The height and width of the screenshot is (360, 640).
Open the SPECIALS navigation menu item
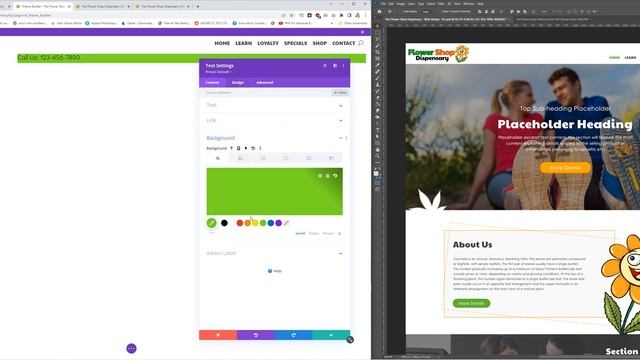(x=296, y=43)
